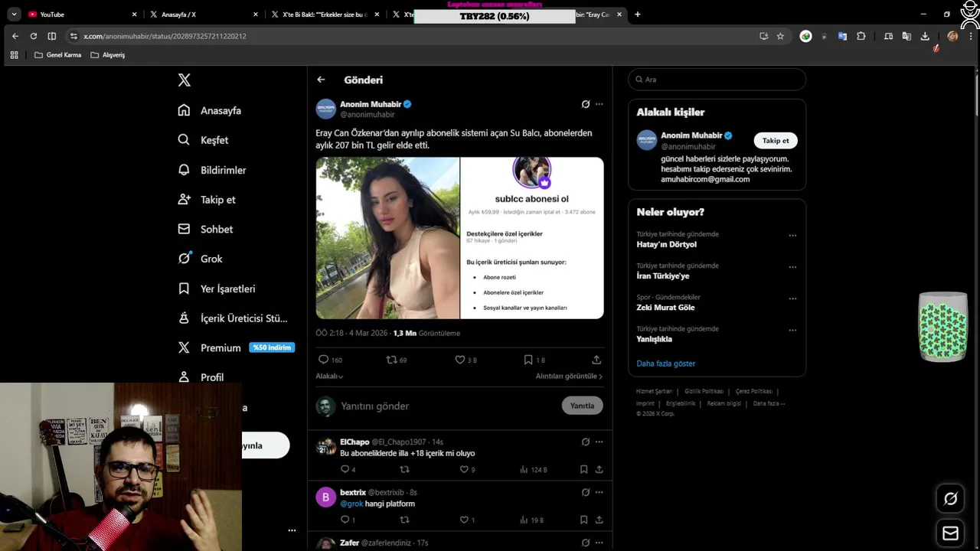Open İçerik Üreticisi Stüdyosu
This screenshot has width=980, height=551.
[233, 318]
